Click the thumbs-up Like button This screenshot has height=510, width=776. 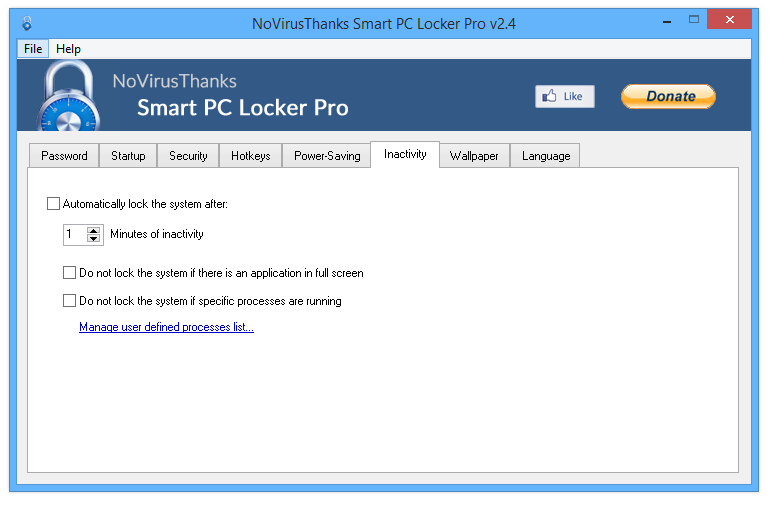pyautogui.click(x=564, y=96)
